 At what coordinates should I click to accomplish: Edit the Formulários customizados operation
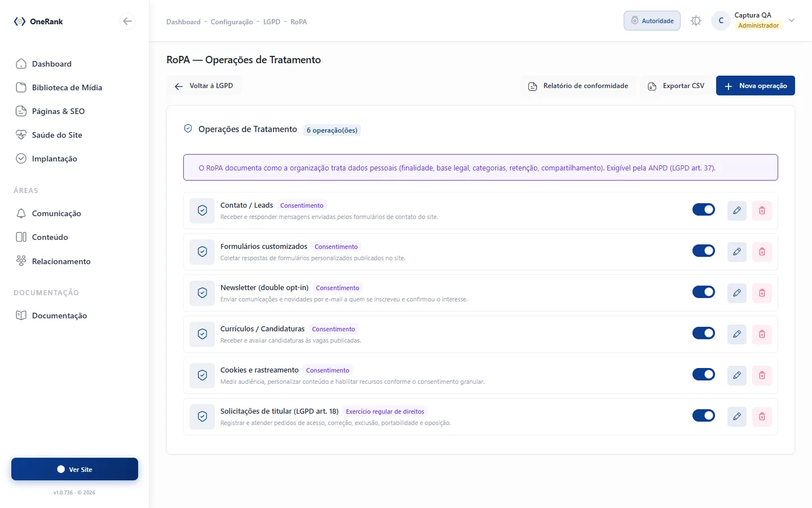[x=737, y=252]
